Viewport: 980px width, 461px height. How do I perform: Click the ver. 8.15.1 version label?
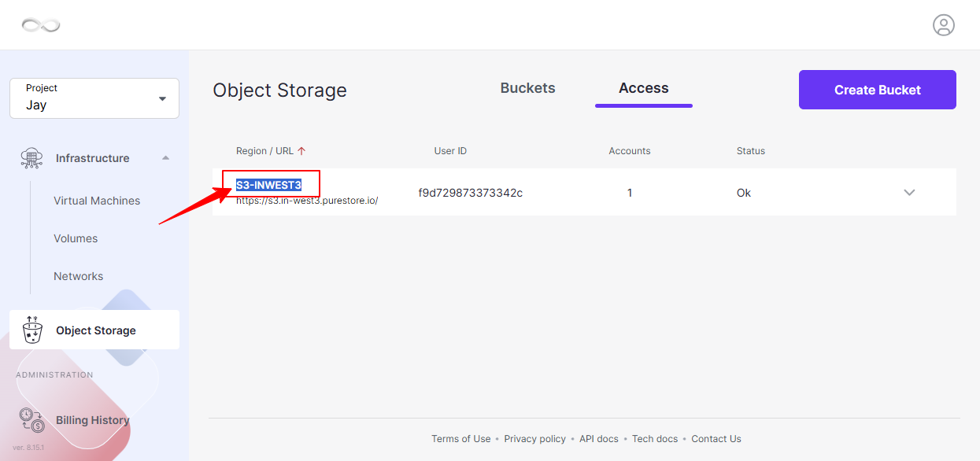pos(27,448)
